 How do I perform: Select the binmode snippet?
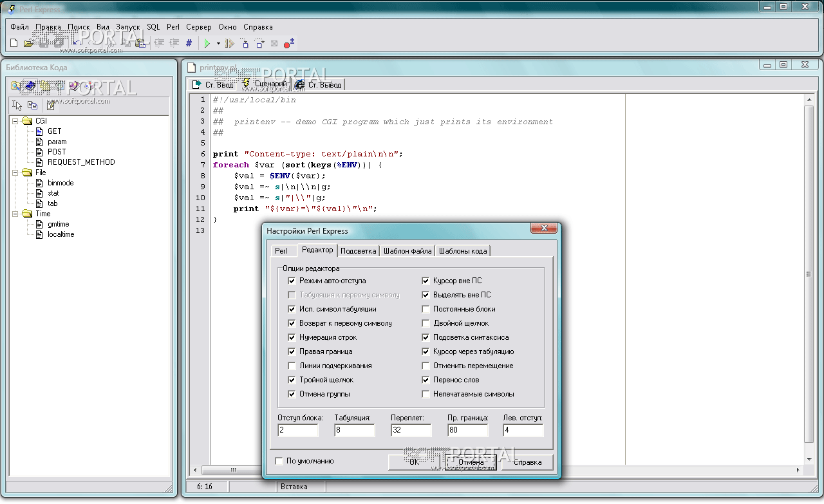61,183
